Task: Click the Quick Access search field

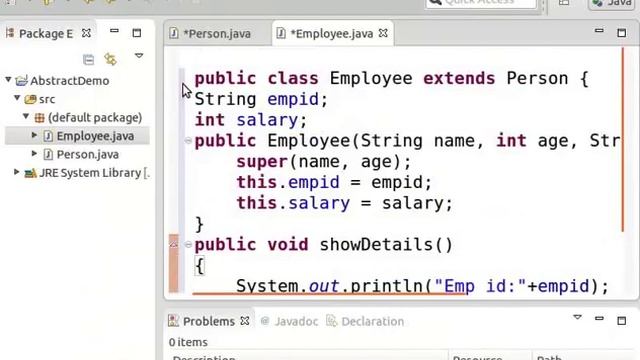Action: [x=480, y=3]
